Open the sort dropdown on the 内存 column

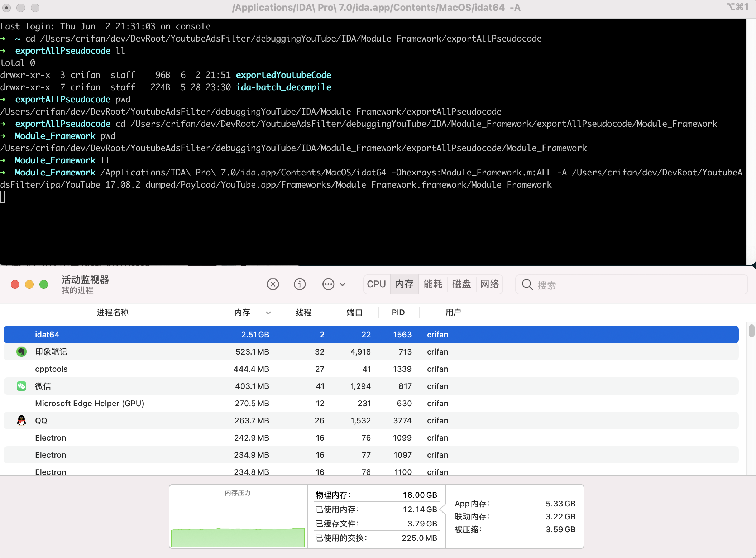tap(268, 312)
